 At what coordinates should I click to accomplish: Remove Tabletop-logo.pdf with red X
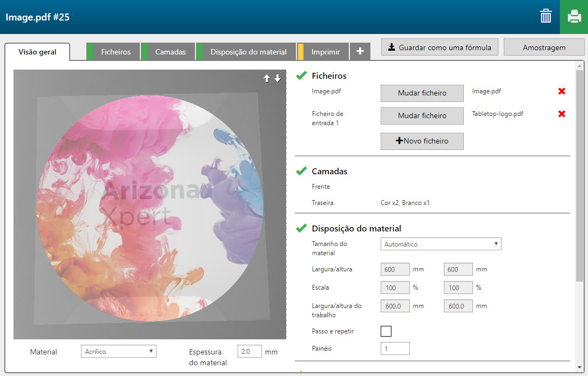(x=562, y=114)
